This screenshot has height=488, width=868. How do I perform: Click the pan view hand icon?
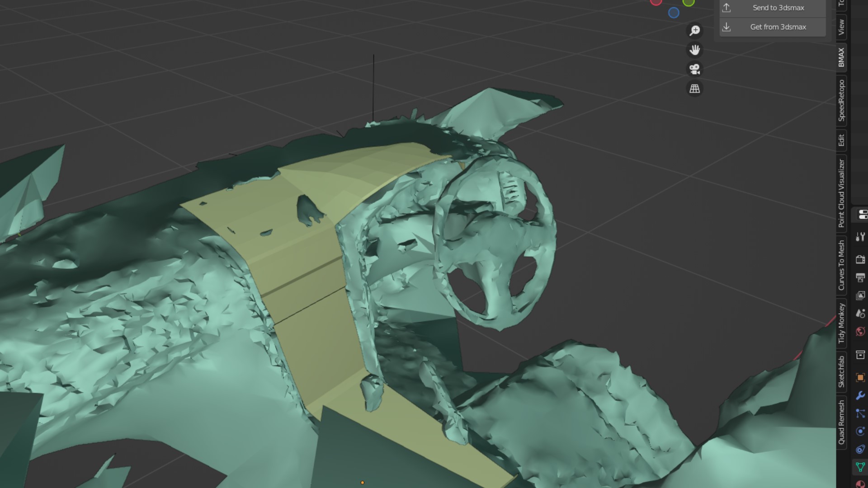694,50
